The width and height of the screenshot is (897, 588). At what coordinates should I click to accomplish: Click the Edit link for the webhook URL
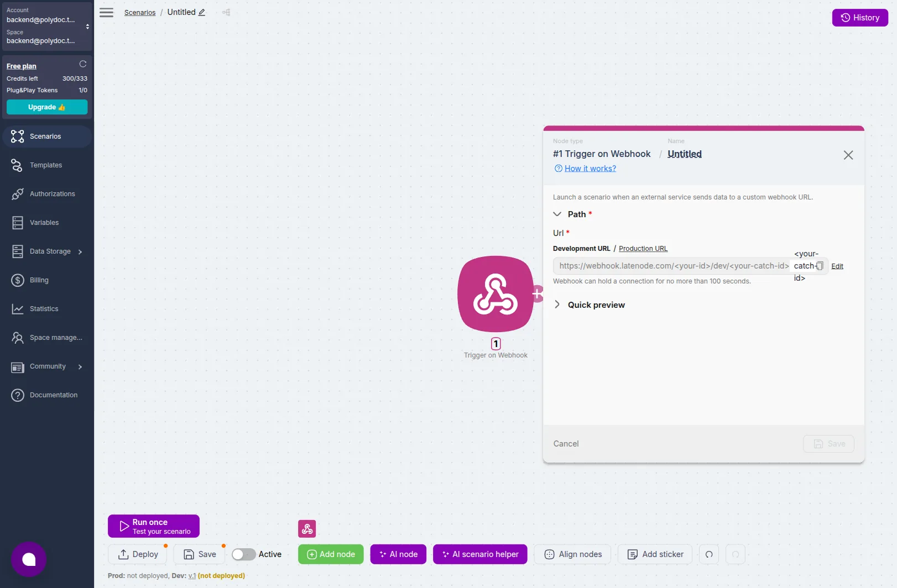pyautogui.click(x=837, y=266)
